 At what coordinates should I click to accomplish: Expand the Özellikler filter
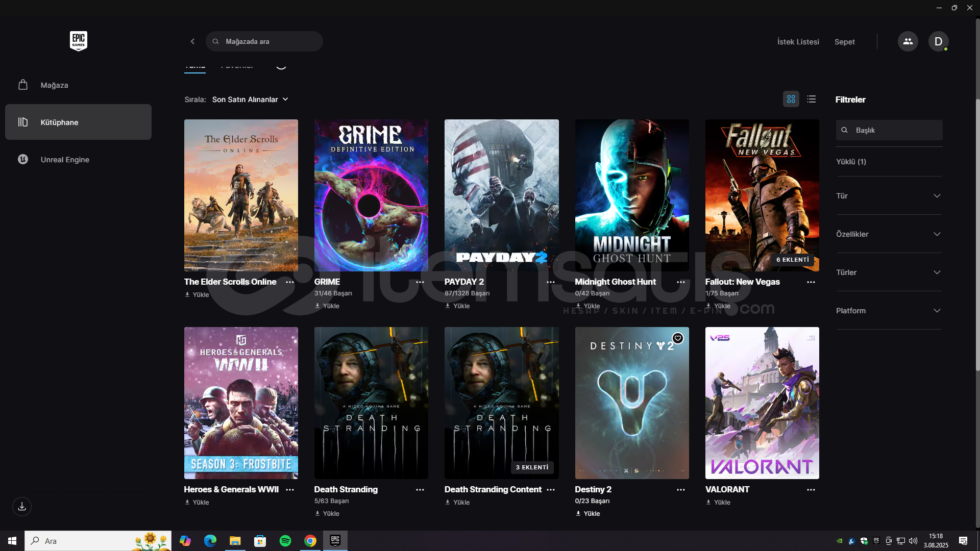[889, 234]
